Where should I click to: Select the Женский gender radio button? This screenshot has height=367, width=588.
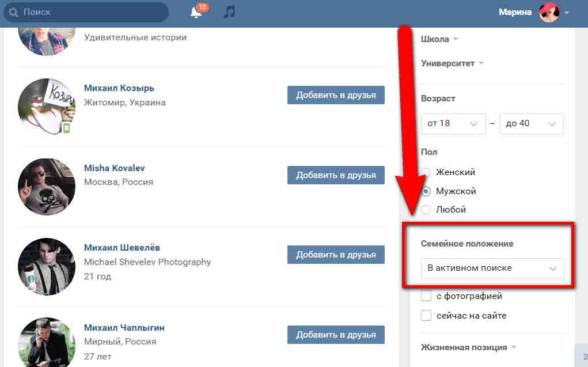[x=426, y=172]
